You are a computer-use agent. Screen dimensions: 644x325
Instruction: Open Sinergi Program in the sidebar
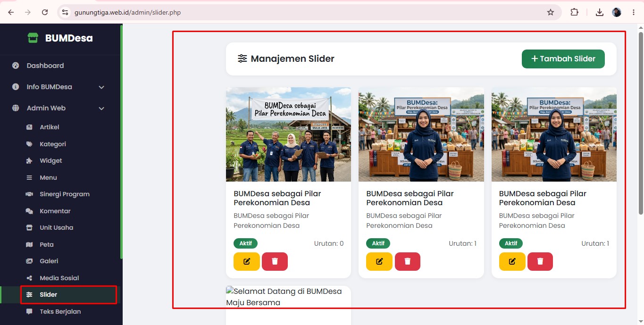coord(60,194)
